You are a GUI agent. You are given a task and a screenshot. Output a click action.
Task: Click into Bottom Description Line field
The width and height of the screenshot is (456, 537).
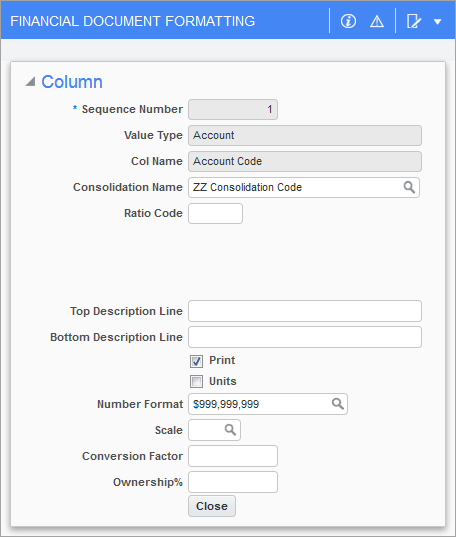(305, 337)
